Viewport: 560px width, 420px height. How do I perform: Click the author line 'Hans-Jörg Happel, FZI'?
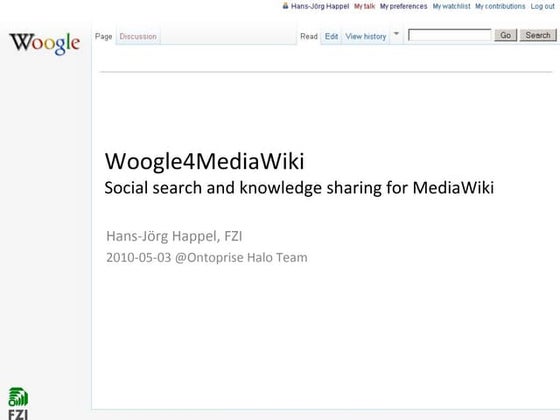[174, 236]
